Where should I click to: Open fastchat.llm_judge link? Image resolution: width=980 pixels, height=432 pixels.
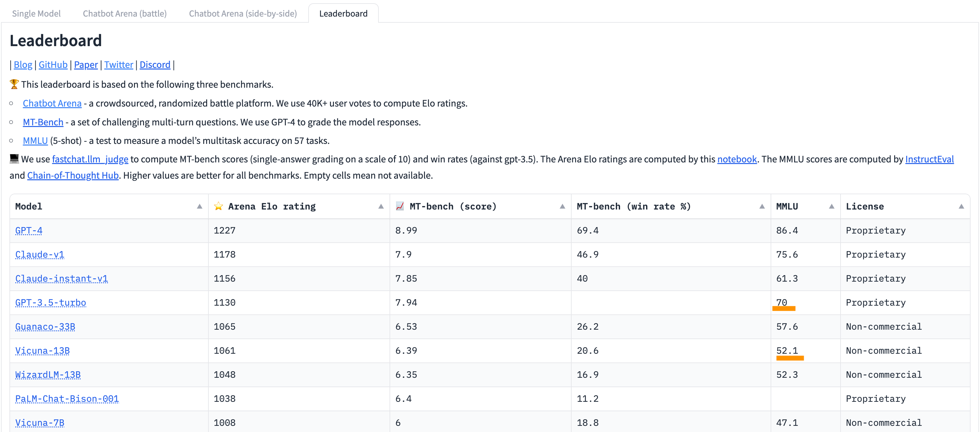(90, 159)
